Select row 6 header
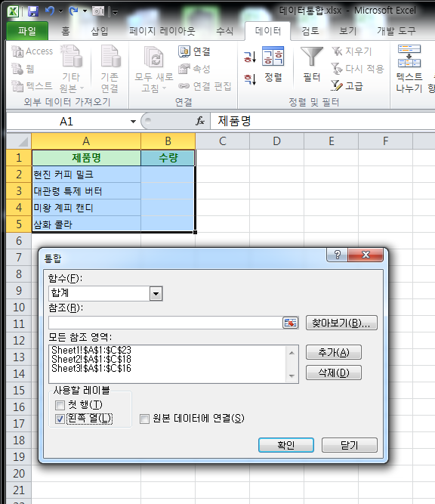This screenshot has width=435, height=504. coord(19,241)
